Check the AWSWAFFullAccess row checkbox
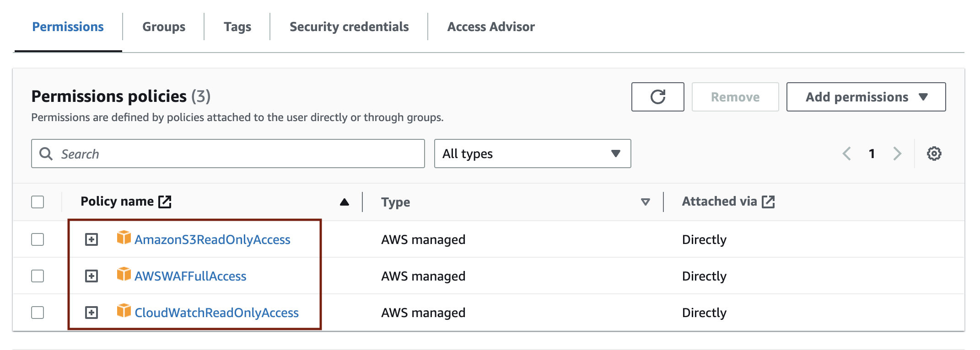Viewport: 980px width, 350px height. pyautogui.click(x=38, y=276)
